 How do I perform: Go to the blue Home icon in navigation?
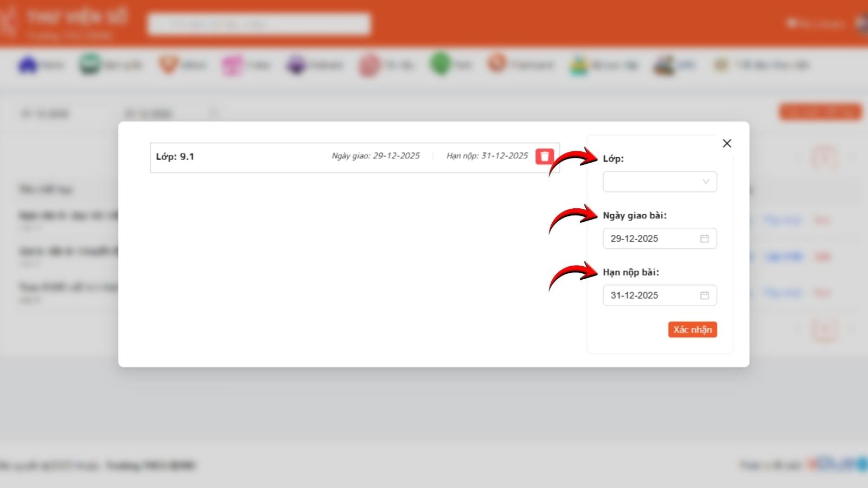click(28, 65)
